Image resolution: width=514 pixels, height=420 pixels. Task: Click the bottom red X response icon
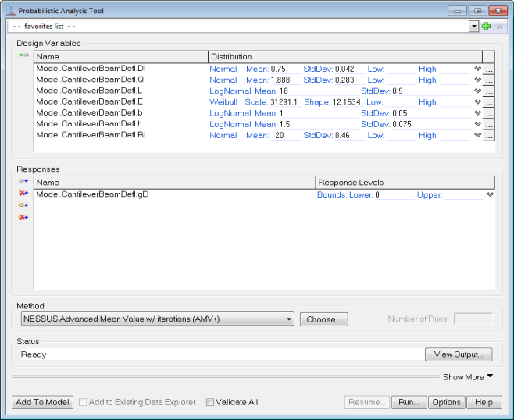coord(23,217)
